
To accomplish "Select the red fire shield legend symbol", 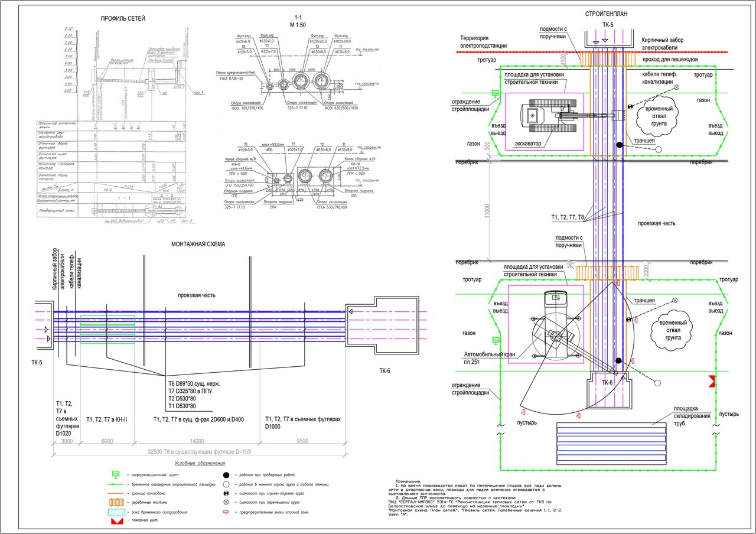I will pos(117,521).
